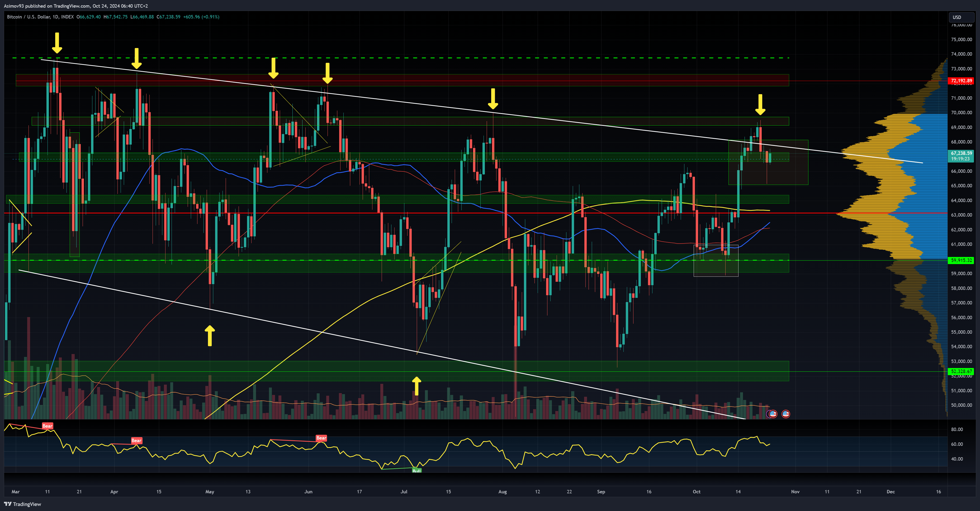Image resolution: width=980 pixels, height=511 pixels.
Task: Click the 57,000.00 price axis label
Action: point(961,303)
